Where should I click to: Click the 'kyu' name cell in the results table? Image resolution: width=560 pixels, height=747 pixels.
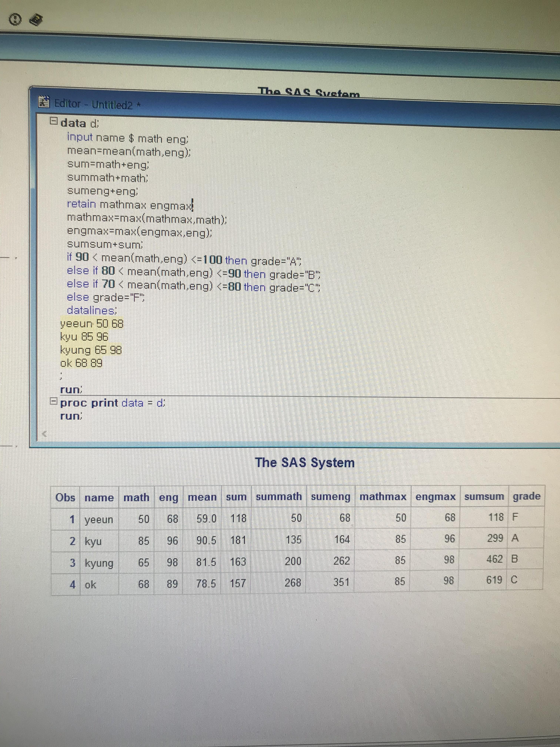click(x=93, y=541)
